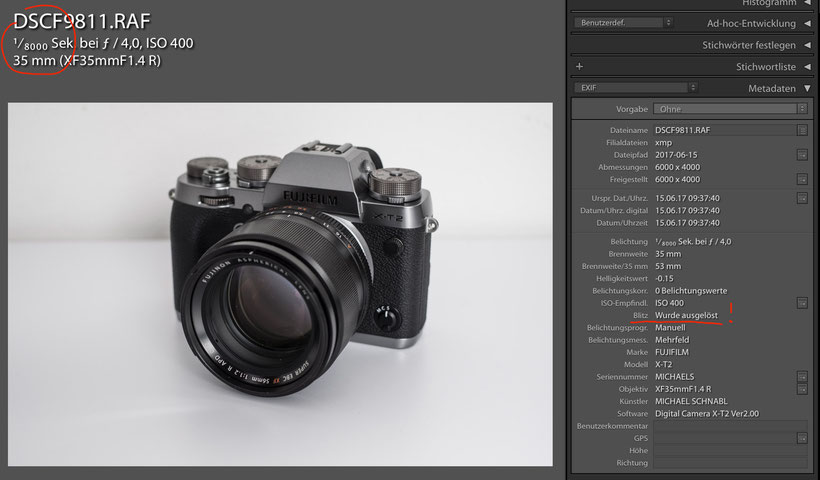820x480 pixels.
Task: Add a keyword with Stichwortliste plus icon
Action: point(579,66)
